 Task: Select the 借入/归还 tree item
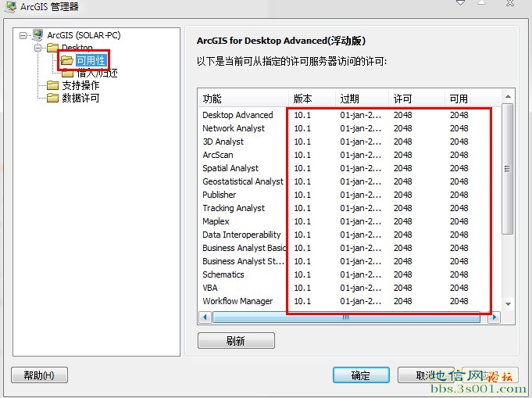click(x=98, y=73)
